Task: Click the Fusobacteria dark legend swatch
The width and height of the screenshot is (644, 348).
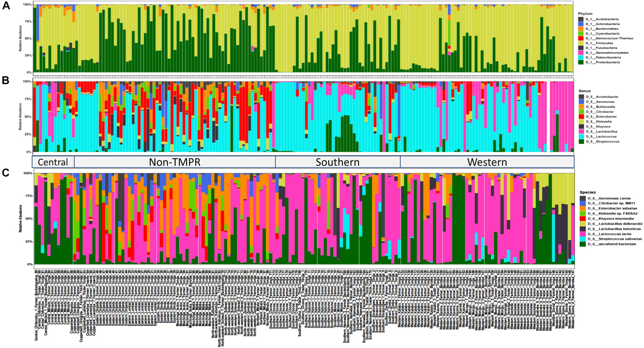Action: [x=581, y=48]
